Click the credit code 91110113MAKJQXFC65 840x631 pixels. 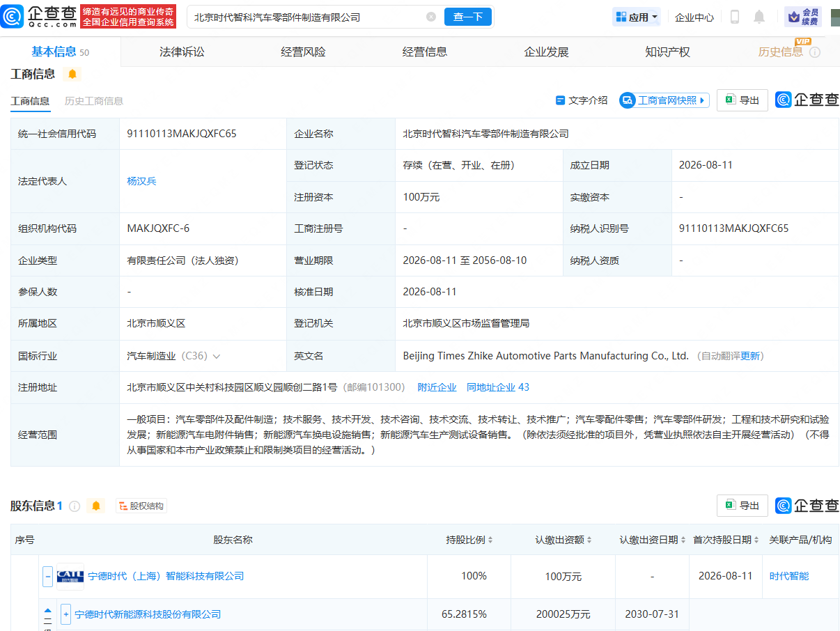(182, 134)
